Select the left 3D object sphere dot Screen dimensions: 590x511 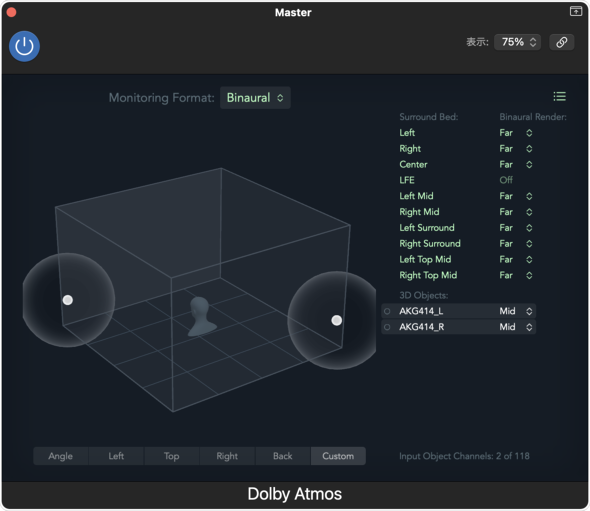pyautogui.click(x=68, y=300)
